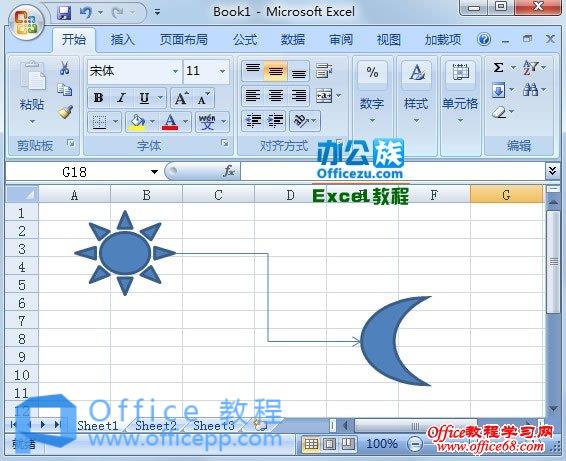
Task: Click the Merge and Center icon
Action: tap(324, 95)
